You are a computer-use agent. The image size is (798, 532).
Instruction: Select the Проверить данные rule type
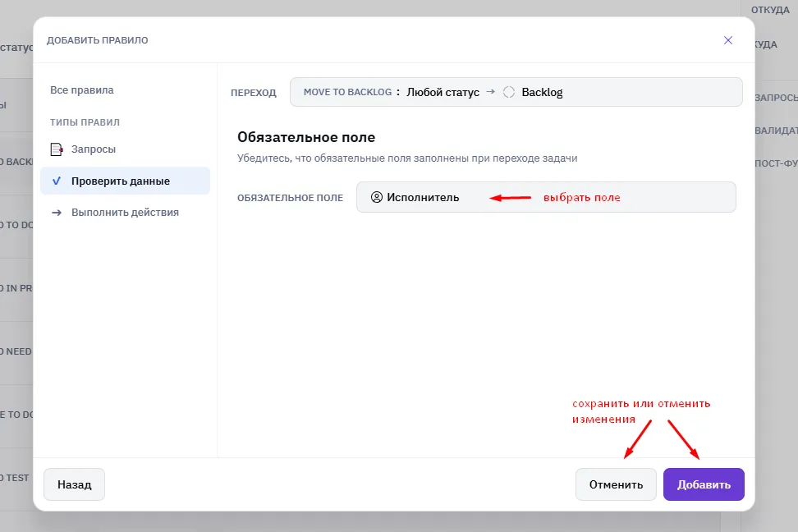click(125, 181)
